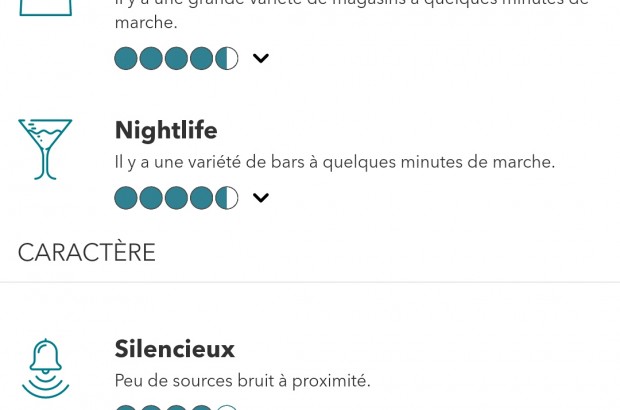The height and width of the screenshot is (410, 620).
Task: Click the half-filled dot in the shops rating
Action: (x=227, y=58)
